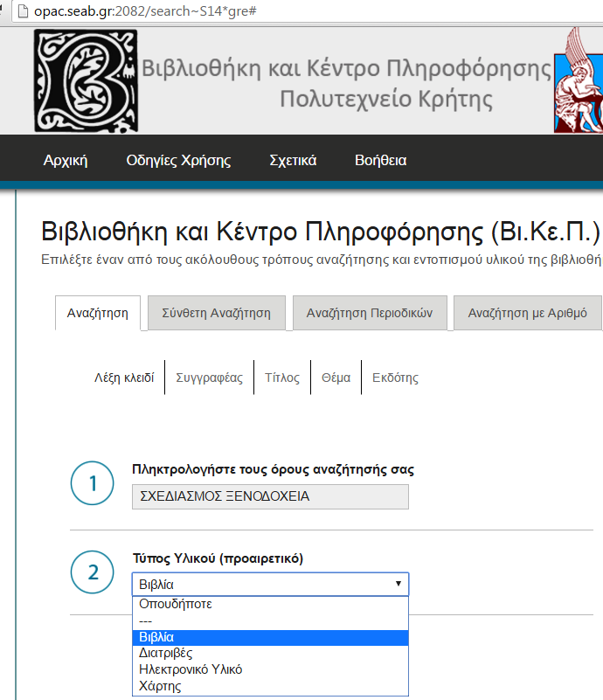Click the Πολυτεχνείο Κρήτης header text
Viewport: 603px width, 700px height.
[x=386, y=99]
